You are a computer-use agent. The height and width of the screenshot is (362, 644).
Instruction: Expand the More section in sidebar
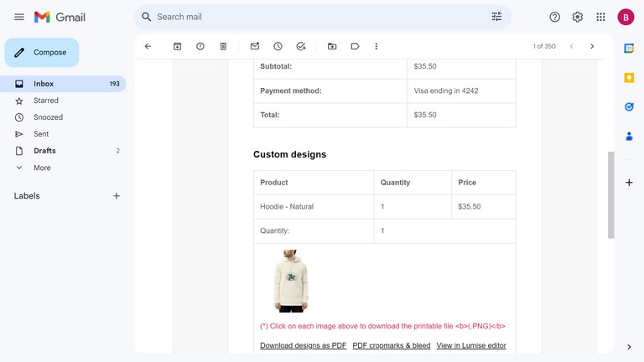42,168
